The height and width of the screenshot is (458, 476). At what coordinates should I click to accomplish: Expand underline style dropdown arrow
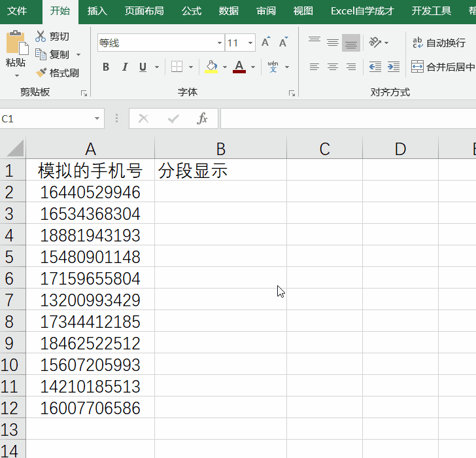[x=157, y=67]
